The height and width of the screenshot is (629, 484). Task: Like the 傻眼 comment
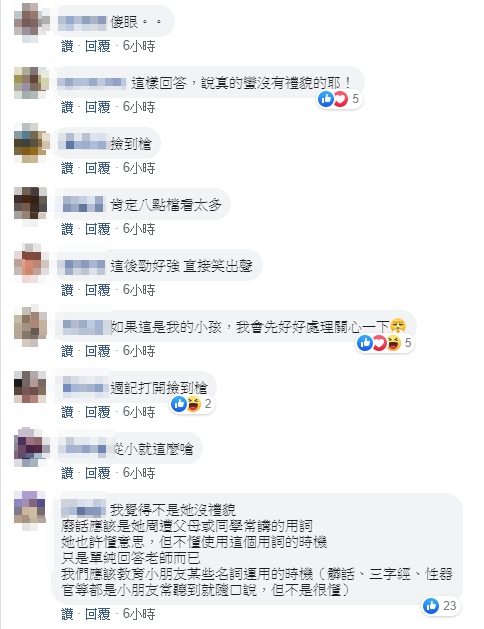[67, 46]
